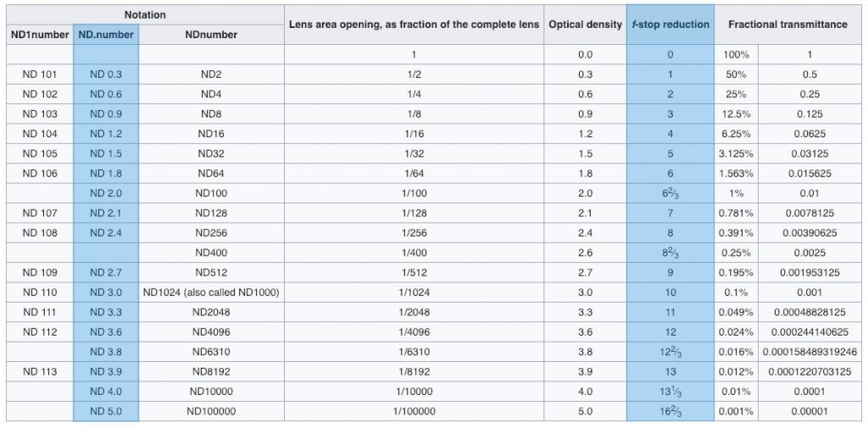Screen dimensions: 868x428
Task: Select the 0.000158489319246 cell
Action: click(x=810, y=352)
